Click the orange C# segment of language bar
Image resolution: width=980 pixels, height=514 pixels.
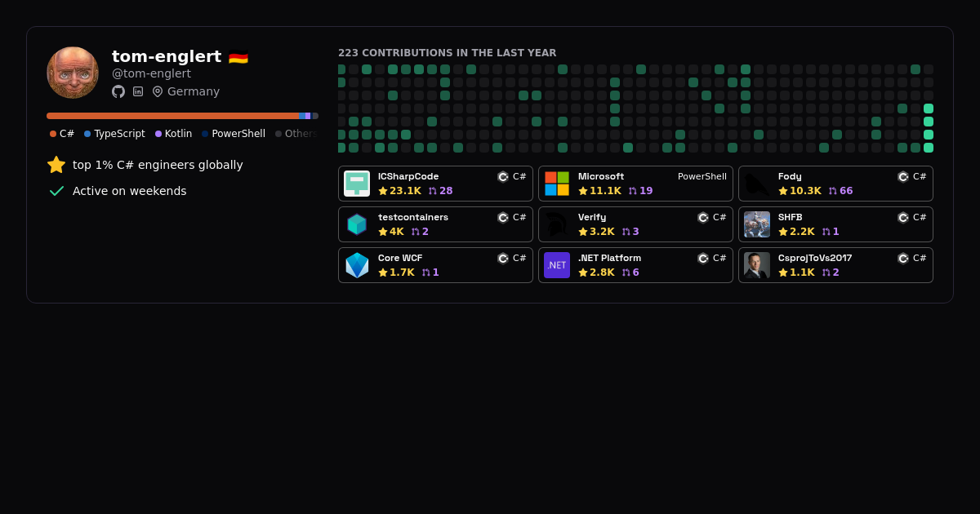click(172, 116)
